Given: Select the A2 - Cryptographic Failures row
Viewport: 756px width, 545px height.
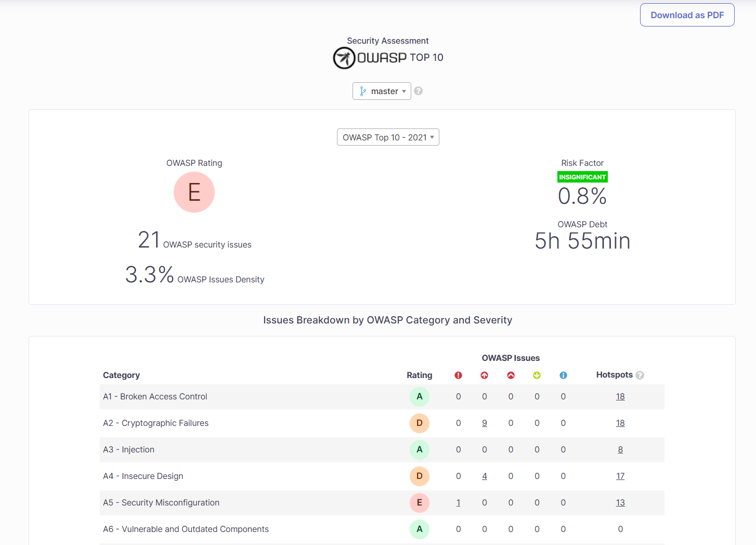Looking at the screenshot, I should coord(155,423).
